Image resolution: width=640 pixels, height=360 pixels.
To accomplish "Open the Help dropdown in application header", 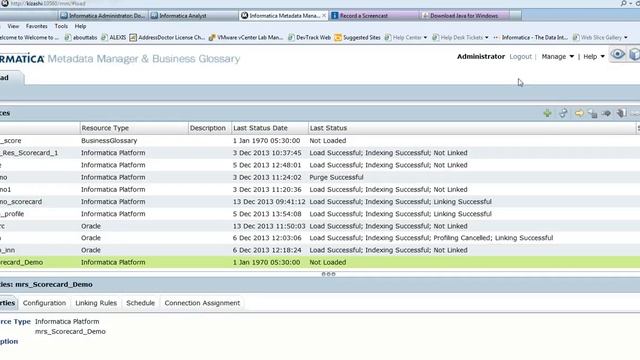I will coord(594,56).
